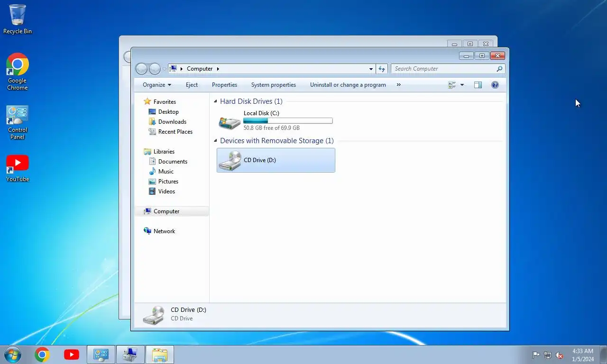Image resolution: width=607 pixels, height=364 pixels.
Task: Select Recent Places under Favorites
Action: click(x=175, y=132)
